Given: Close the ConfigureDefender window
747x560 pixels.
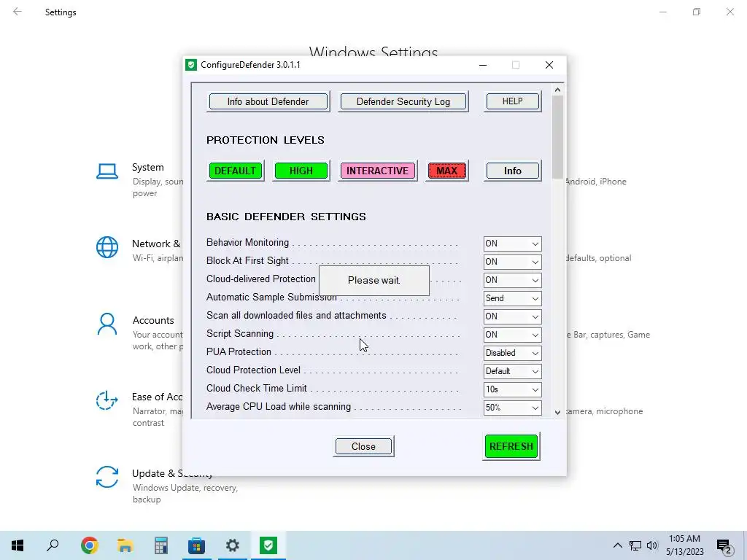Looking at the screenshot, I should tap(549, 65).
